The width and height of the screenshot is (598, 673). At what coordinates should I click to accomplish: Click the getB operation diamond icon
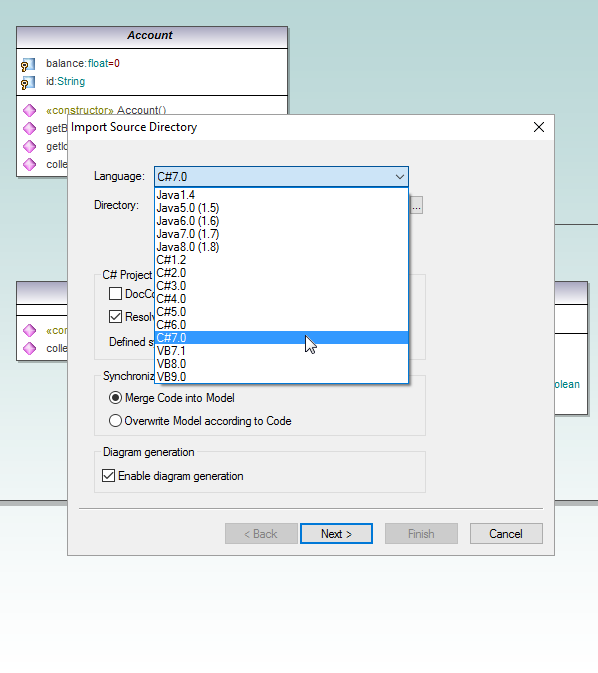pos(30,128)
